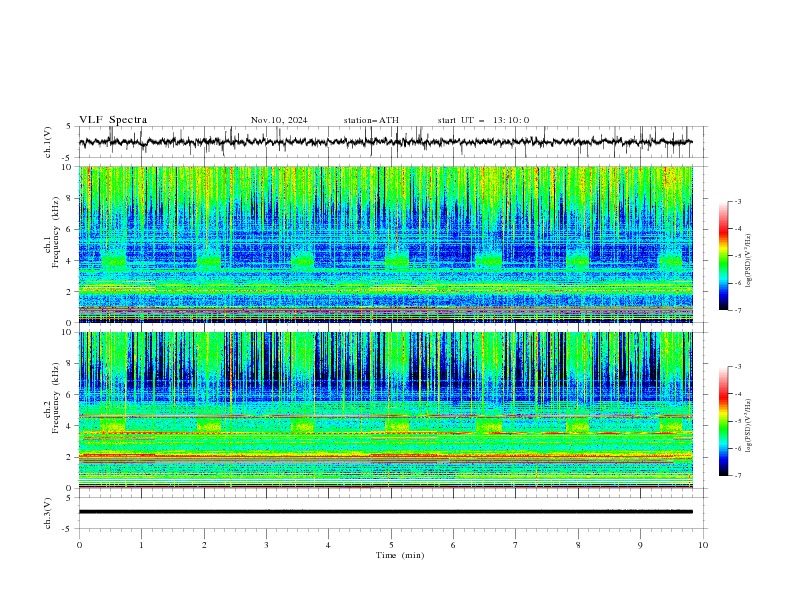The image size is (792, 612).
Task: Click the time axis tick label "9"
Action: pyautogui.click(x=640, y=545)
